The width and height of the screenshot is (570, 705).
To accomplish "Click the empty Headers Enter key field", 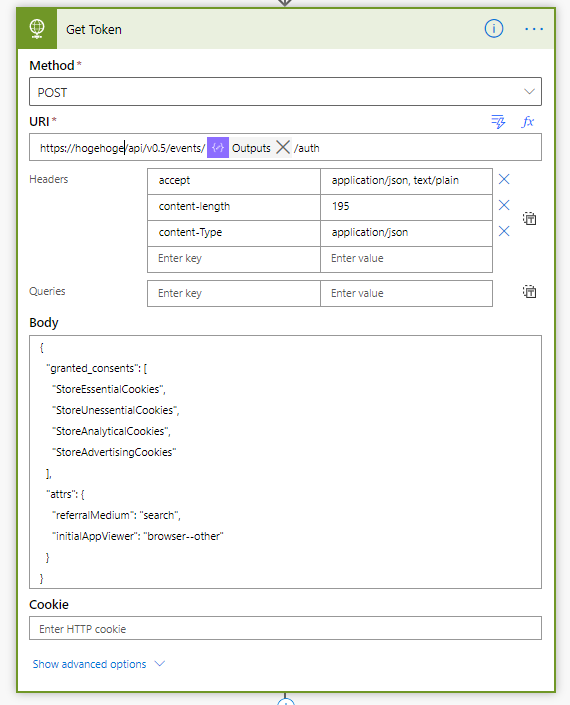I will tap(234, 259).
